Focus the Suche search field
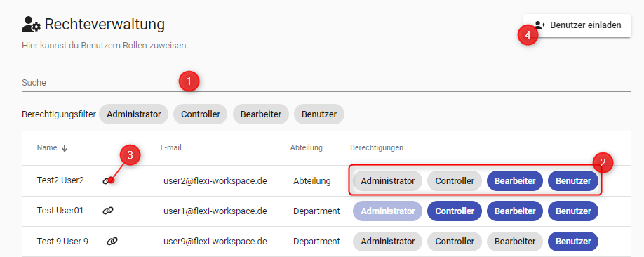 click(x=326, y=83)
